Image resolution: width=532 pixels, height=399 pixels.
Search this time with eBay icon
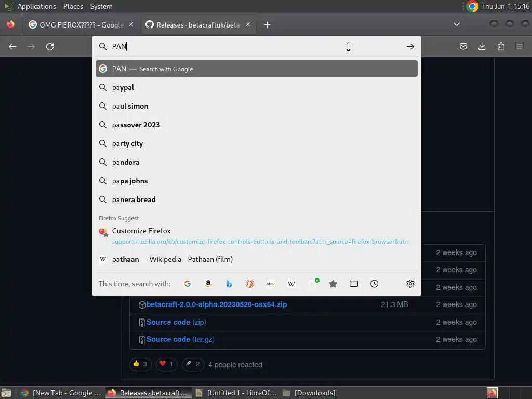(x=271, y=284)
